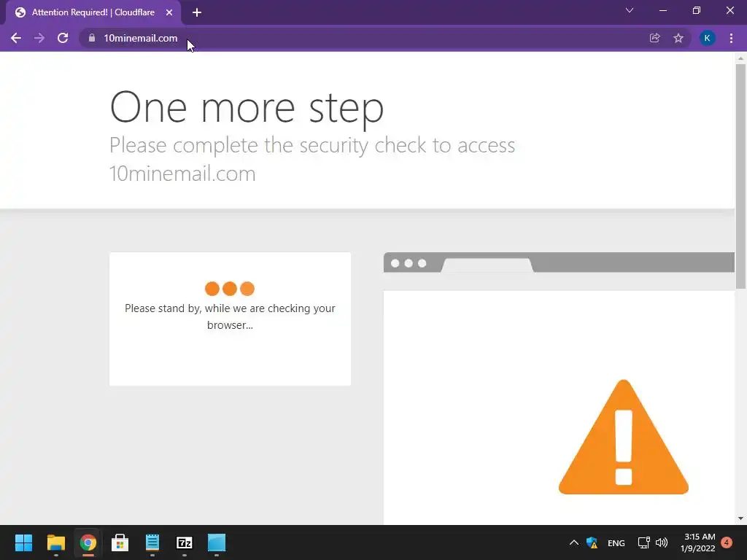Click the forward navigation arrow
The image size is (747, 560).
[x=39, y=38]
